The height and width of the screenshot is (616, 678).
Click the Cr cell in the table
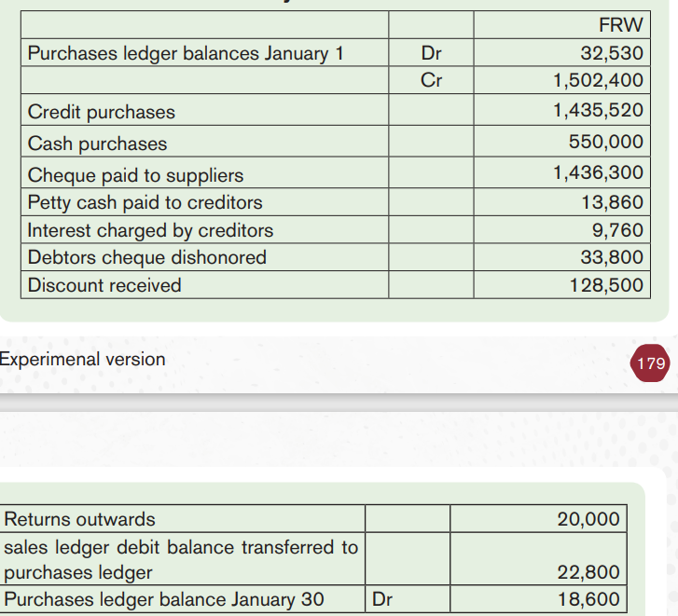[x=431, y=80]
